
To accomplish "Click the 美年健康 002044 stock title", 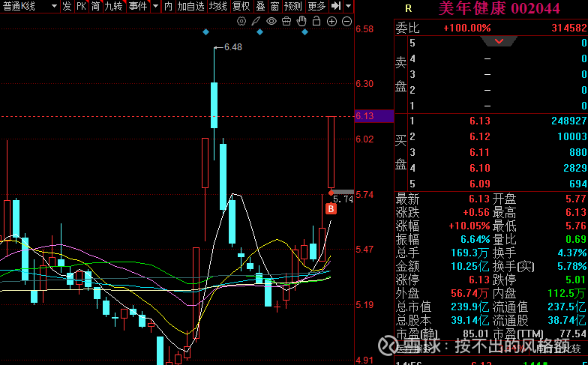I will click(499, 9).
